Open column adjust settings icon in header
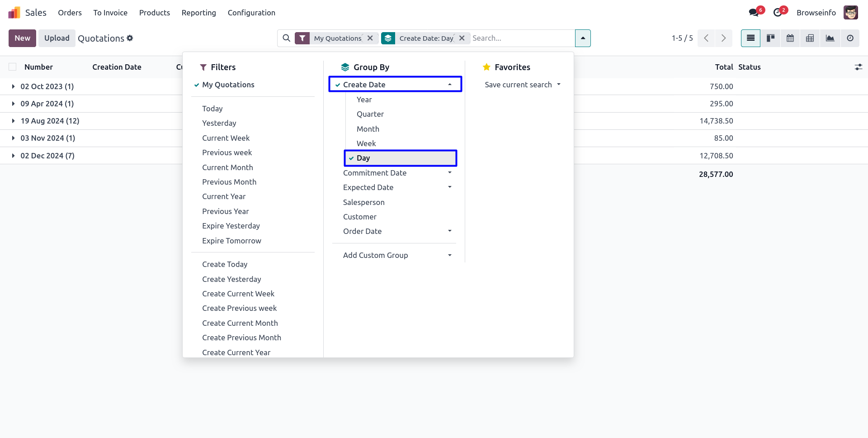 click(858, 67)
